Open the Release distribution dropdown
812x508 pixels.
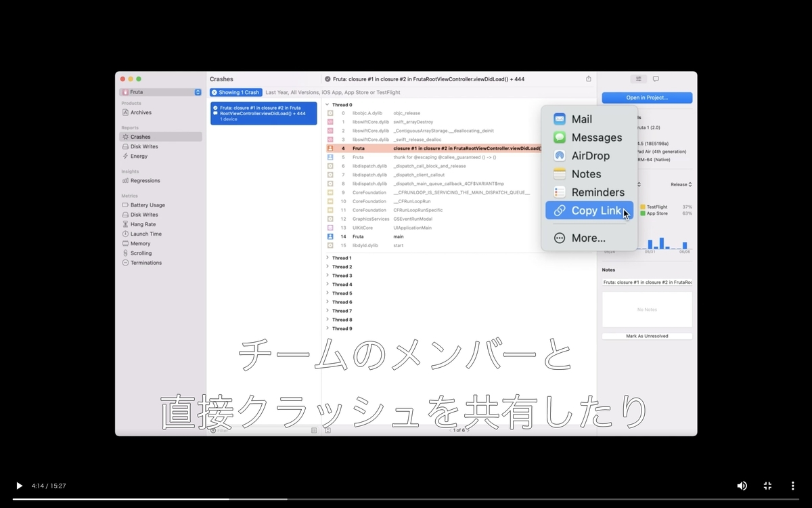tap(681, 184)
